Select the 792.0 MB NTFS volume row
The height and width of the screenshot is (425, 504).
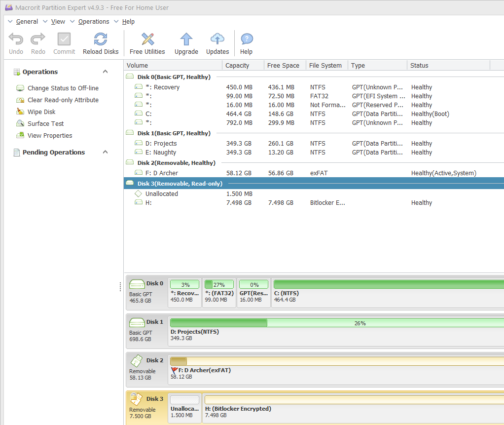314,123
